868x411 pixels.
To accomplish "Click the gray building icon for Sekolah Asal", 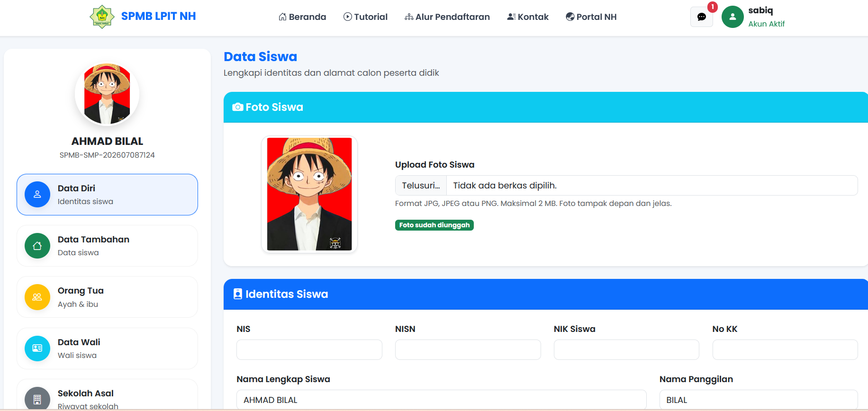I will pyautogui.click(x=37, y=399).
